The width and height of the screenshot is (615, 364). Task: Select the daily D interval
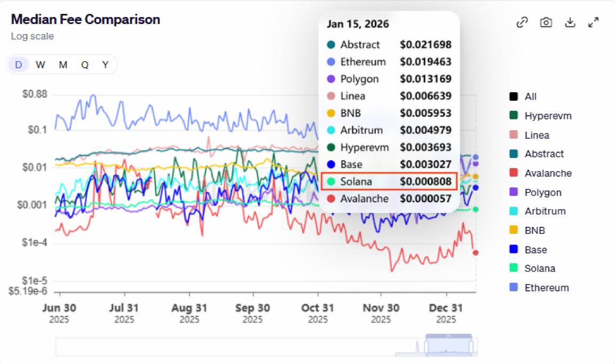tap(19, 65)
